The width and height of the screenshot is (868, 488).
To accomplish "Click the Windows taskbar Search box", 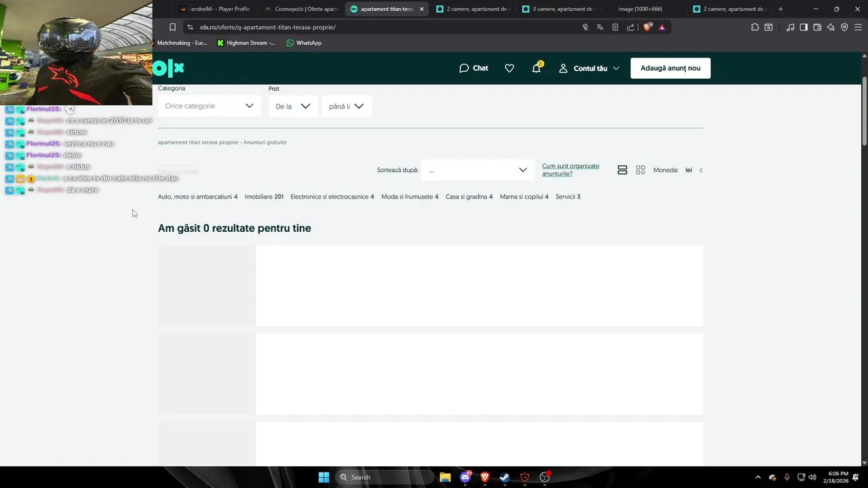I will (385, 477).
